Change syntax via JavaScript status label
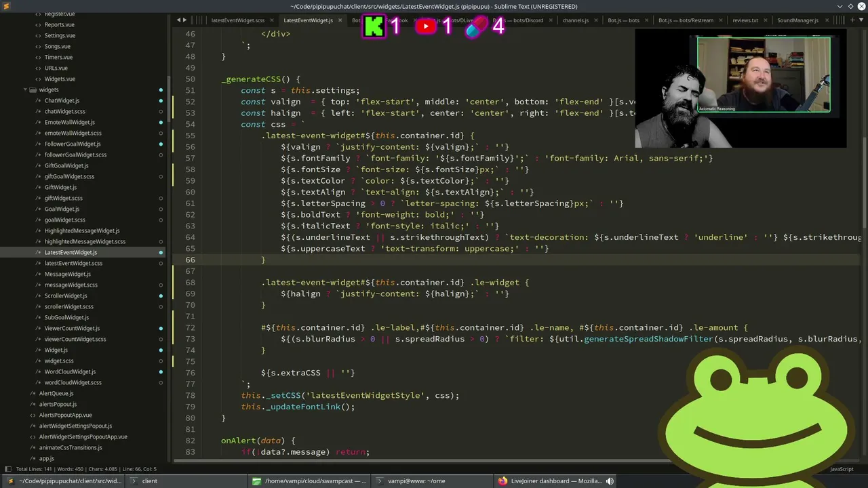868x488 pixels. pyautogui.click(x=842, y=469)
